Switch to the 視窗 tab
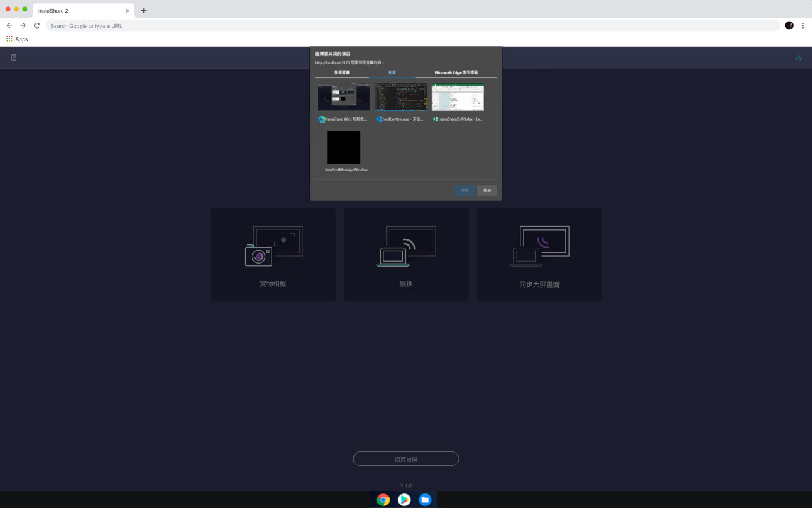The height and width of the screenshot is (508, 812). 392,73
